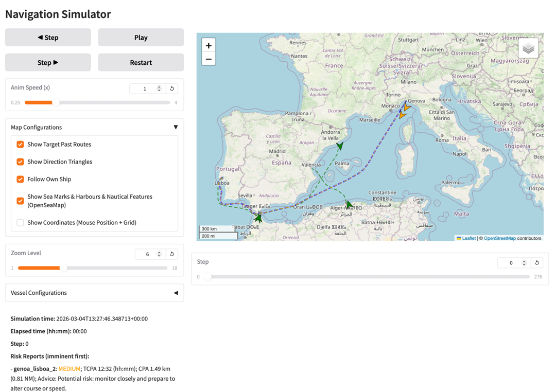Image resolution: width=555 pixels, height=392 pixels.
Task: Disable Follow Own Ship checkbox
Action: 20,179
